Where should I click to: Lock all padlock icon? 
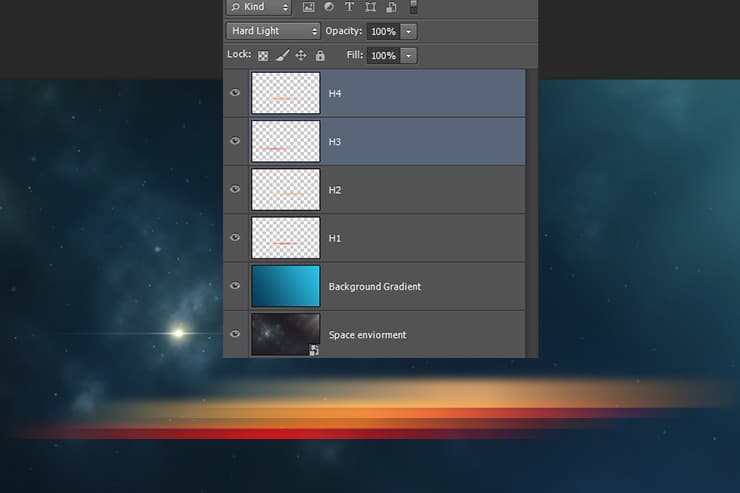click(320, 56)
